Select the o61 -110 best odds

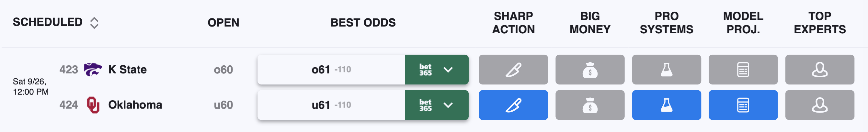click(331, 70)
